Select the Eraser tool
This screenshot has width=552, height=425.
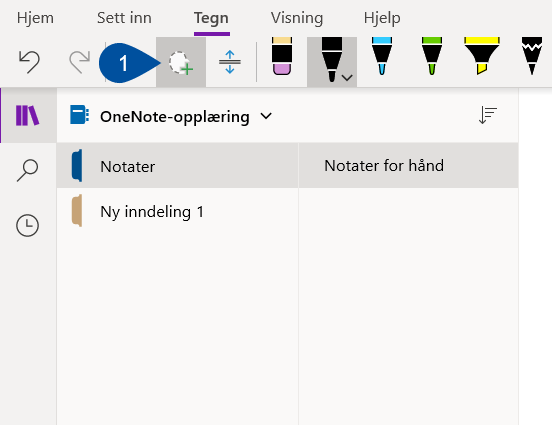tap(282, 56)
